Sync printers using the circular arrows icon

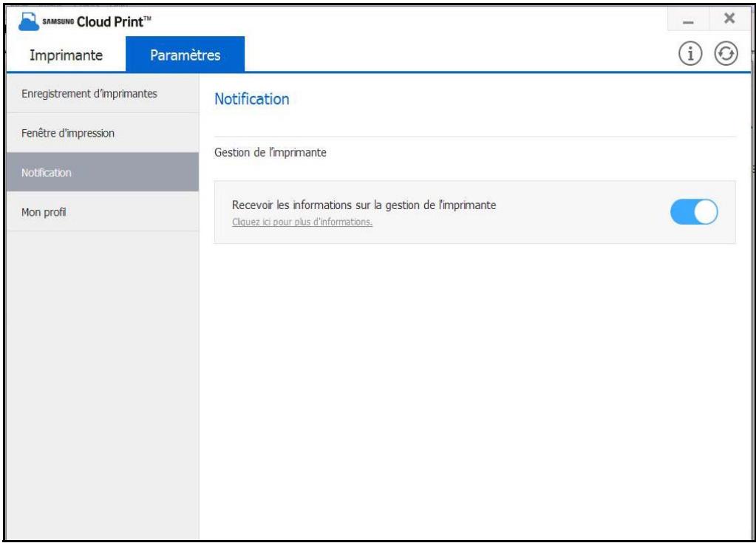[x=726, y=53]
